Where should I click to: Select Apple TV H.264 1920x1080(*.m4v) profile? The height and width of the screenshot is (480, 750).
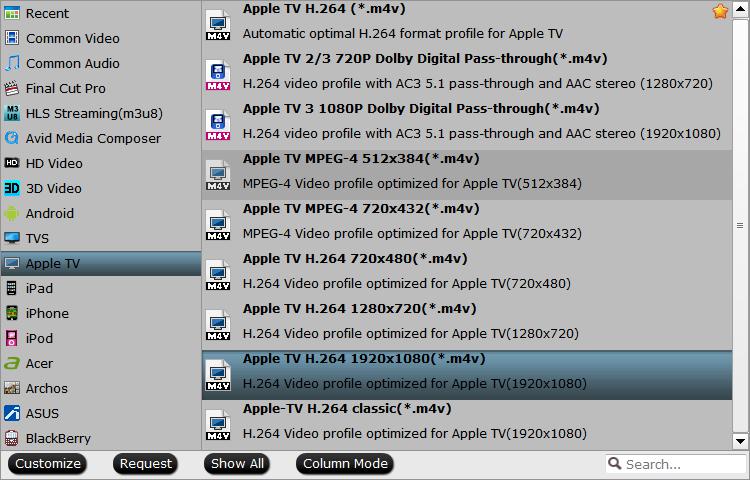[x=467, y=375]
